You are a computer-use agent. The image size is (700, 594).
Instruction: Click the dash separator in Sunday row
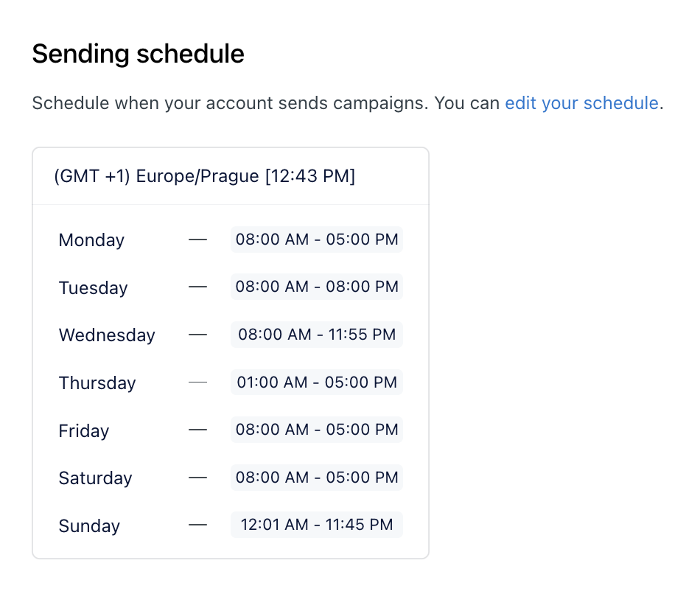coord(197,525)
